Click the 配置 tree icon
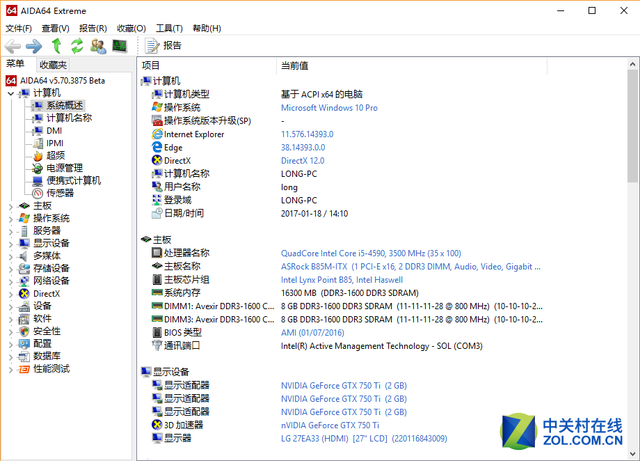This screenshot has width=640, height=461. [24, 344]
